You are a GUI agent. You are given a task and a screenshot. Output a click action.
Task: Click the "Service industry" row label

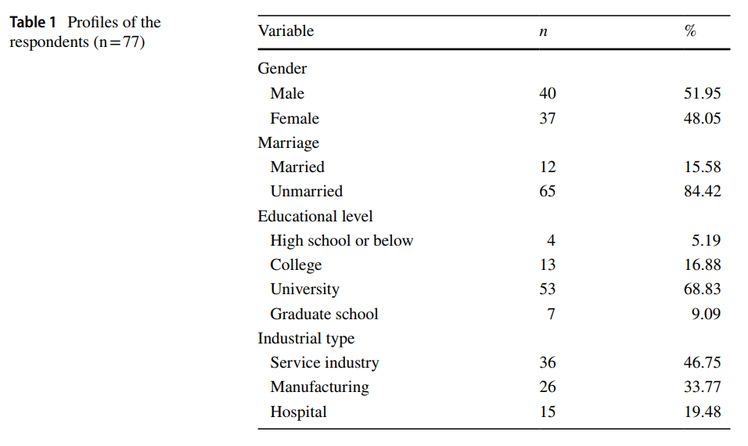click(x=324, y=363)
